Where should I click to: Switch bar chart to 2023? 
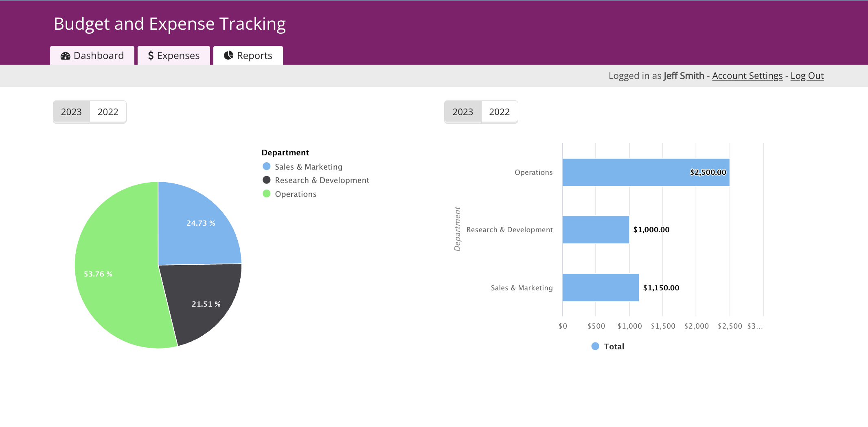tap(463, 112)
